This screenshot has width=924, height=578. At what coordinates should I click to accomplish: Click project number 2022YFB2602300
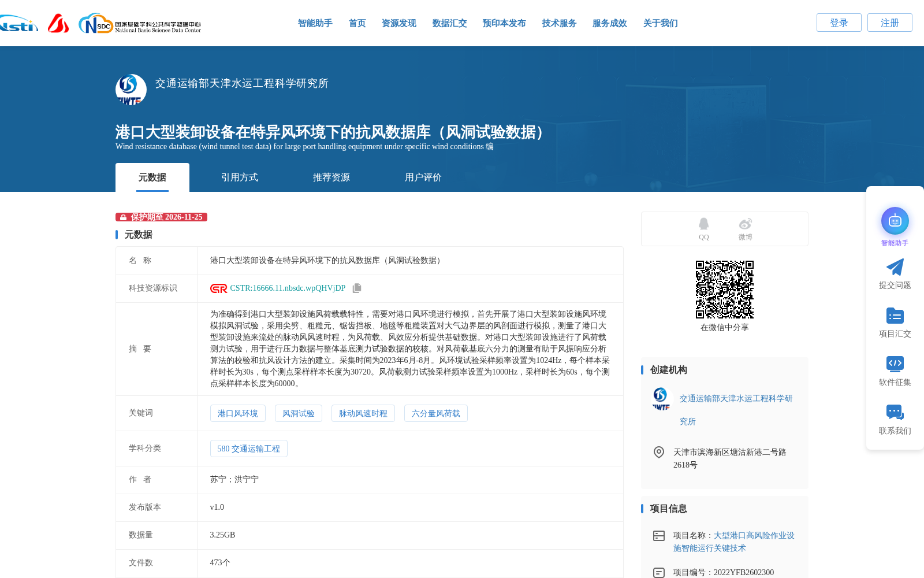coord(744,573)
